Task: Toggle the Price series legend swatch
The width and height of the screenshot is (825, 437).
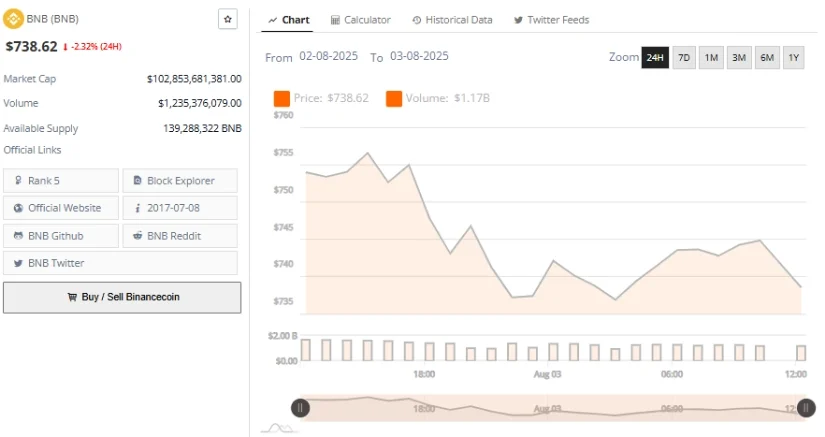Action: [x=281, y=98]
